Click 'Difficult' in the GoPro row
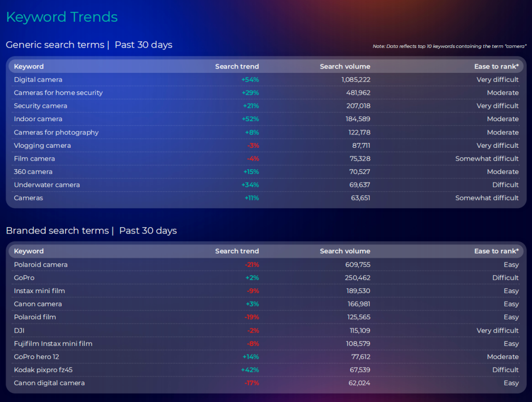Viewport: 532px width, 402px height. click(505, 278)
